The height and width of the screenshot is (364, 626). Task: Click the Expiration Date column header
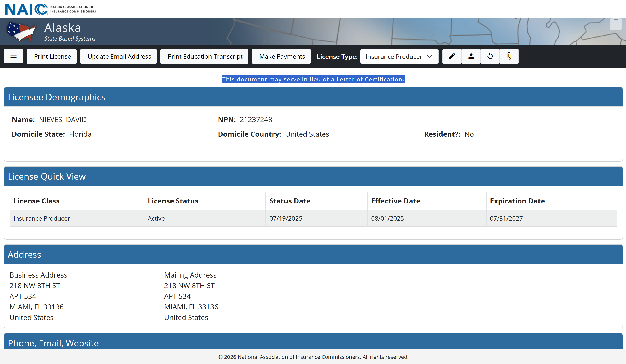(x=517, y=201)
